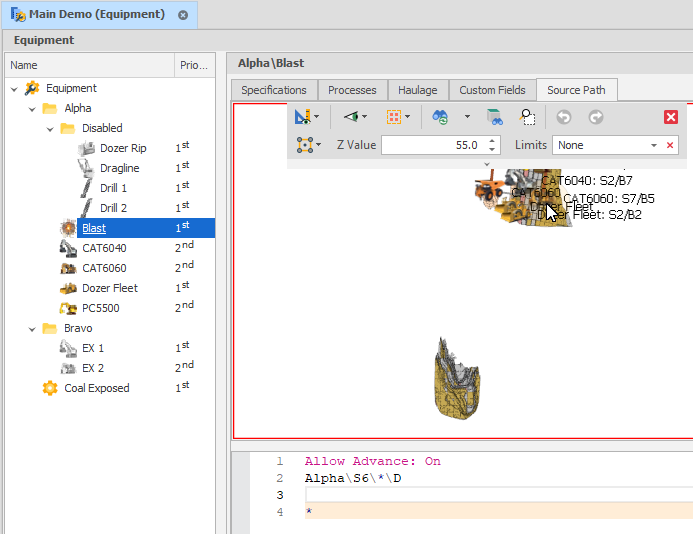
Task: Select CAT6040 in the equipment tree
Action: [104, 248]
